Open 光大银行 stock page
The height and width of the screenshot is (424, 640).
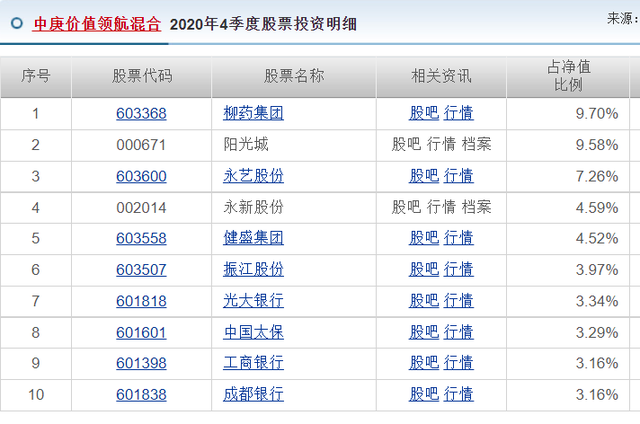pos(253,301)
